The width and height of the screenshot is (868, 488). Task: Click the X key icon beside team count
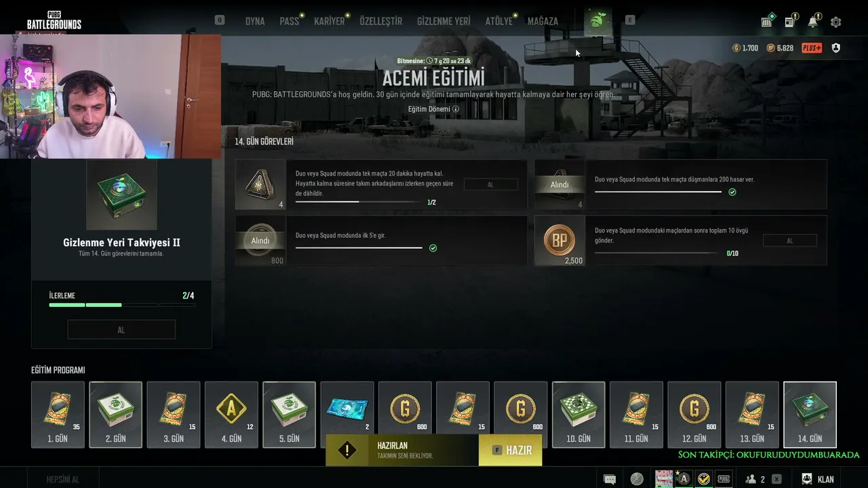pyautogui.click(x=776, y=479)
